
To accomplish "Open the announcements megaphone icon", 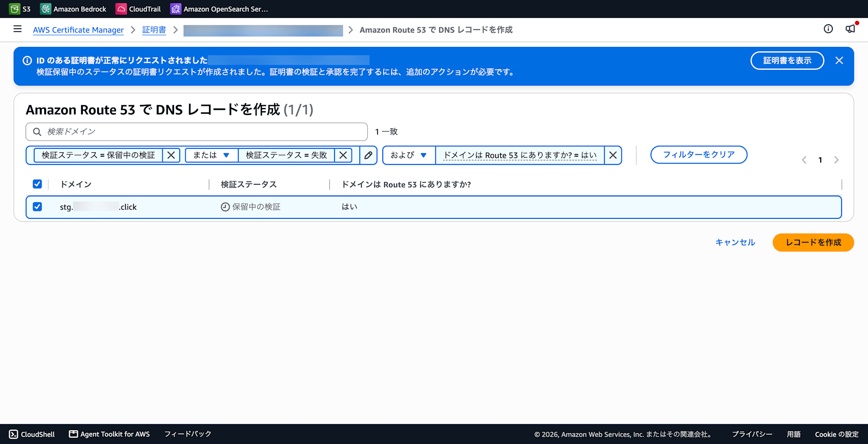I will point(851,29).
